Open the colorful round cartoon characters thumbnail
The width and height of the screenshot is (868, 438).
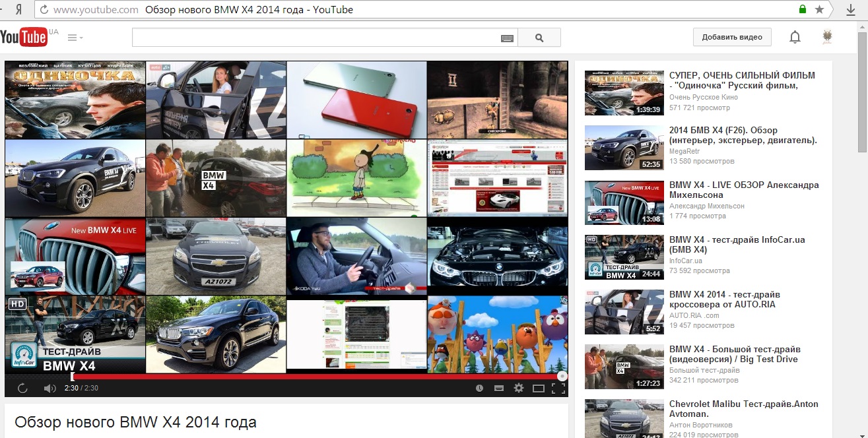498,334
